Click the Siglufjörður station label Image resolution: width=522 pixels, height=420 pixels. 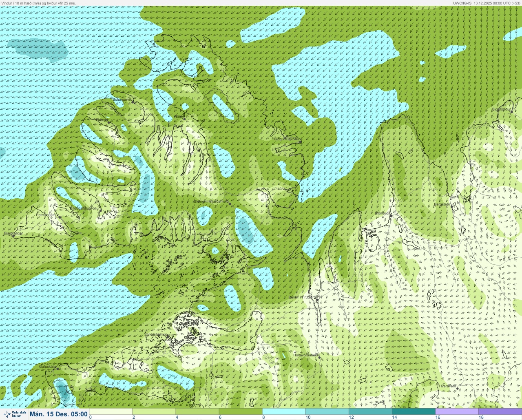pyautogui.click(x=501, y=109)
